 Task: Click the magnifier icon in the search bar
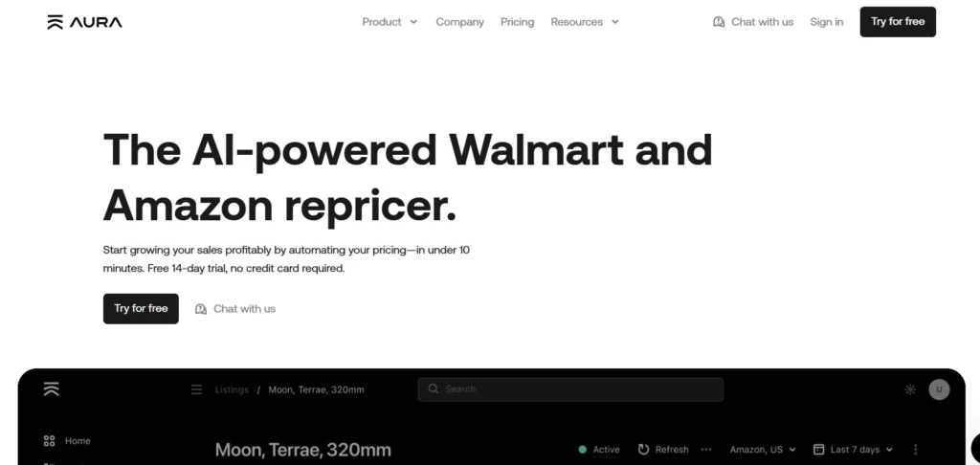pos(434,388)
